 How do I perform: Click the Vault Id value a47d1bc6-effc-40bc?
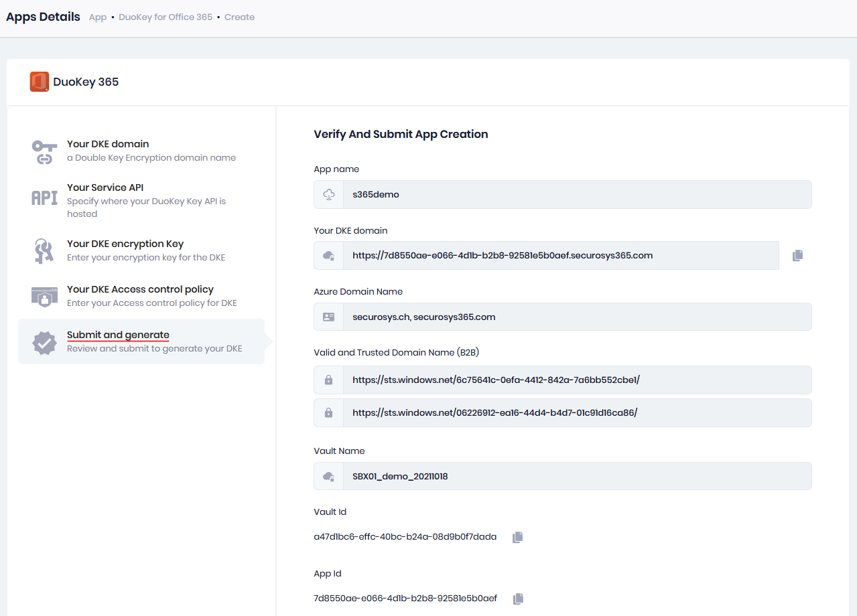coord(405,536)
